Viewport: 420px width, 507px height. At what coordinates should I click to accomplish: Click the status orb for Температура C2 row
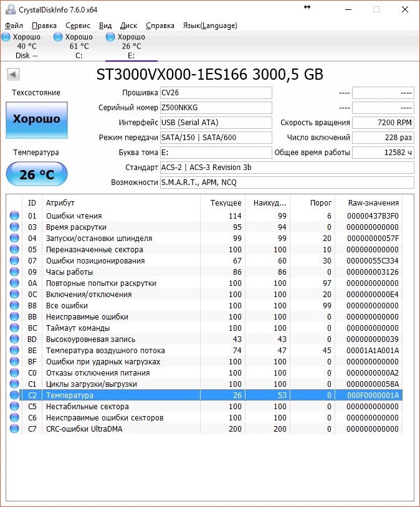[x=14, y=395]
